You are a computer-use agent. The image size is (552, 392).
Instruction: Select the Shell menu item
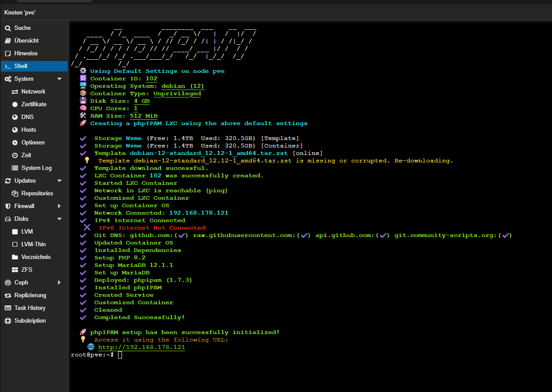pos(21,66)
